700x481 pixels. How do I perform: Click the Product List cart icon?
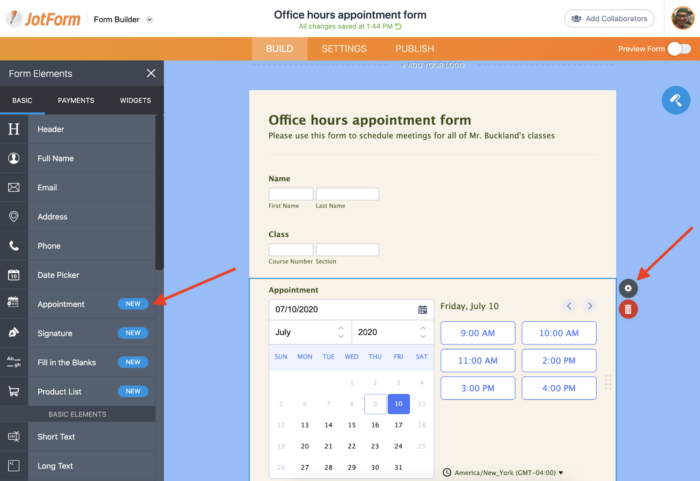coord(14,392)
